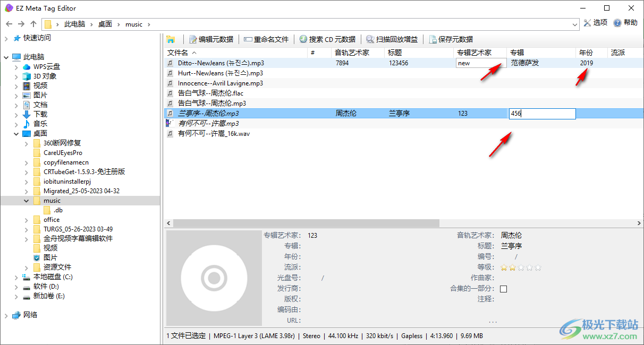
Task: Open the address bar dropdown
Action: [x=574, y=24]
